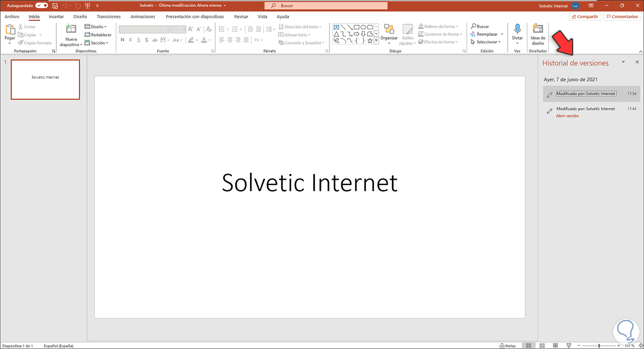644x349 pixels.
Task: Open Ideas de diseño
Action: (x=538, y=34)
